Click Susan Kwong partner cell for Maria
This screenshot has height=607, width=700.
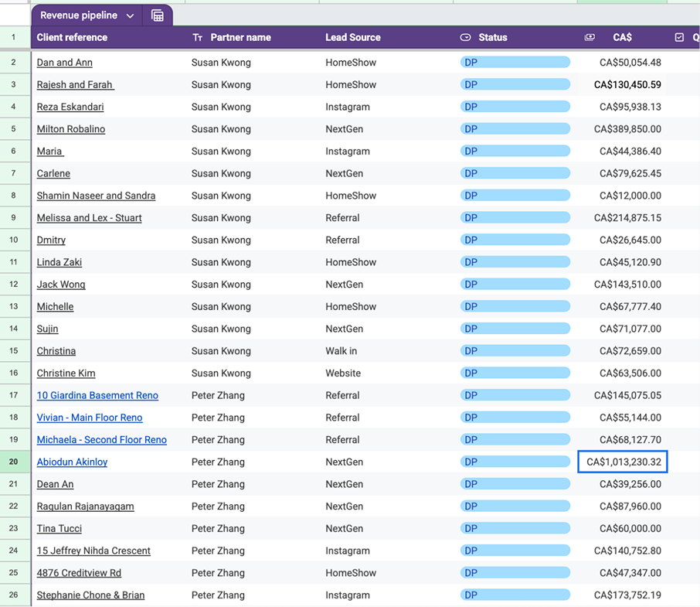tap(252, 152)
